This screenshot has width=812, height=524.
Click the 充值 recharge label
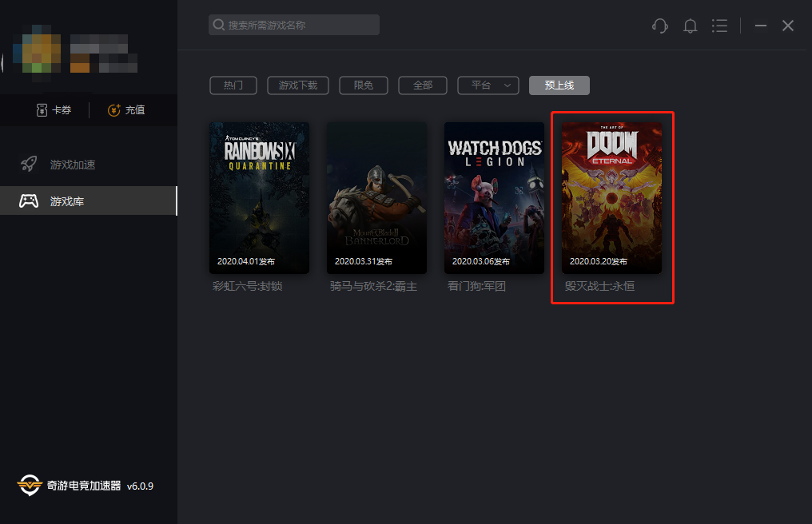click(x=134, y=109)
